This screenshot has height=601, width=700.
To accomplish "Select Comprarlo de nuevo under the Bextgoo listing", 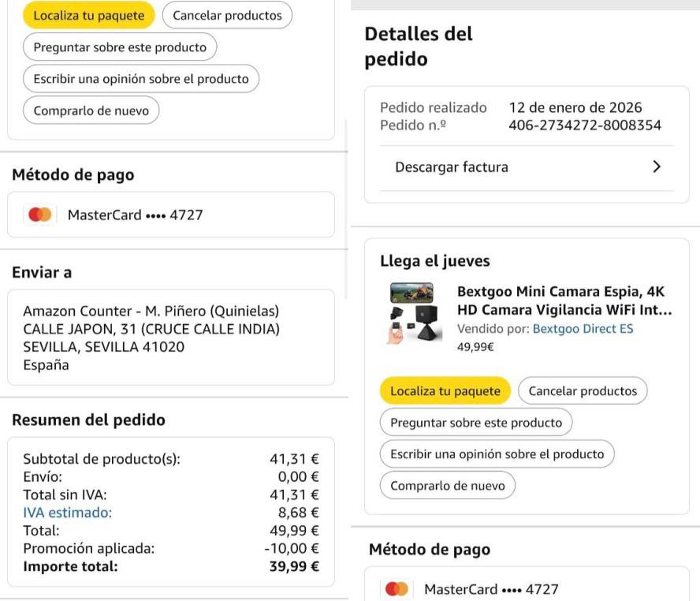I will pyautogui.click(x=447, y=486).
